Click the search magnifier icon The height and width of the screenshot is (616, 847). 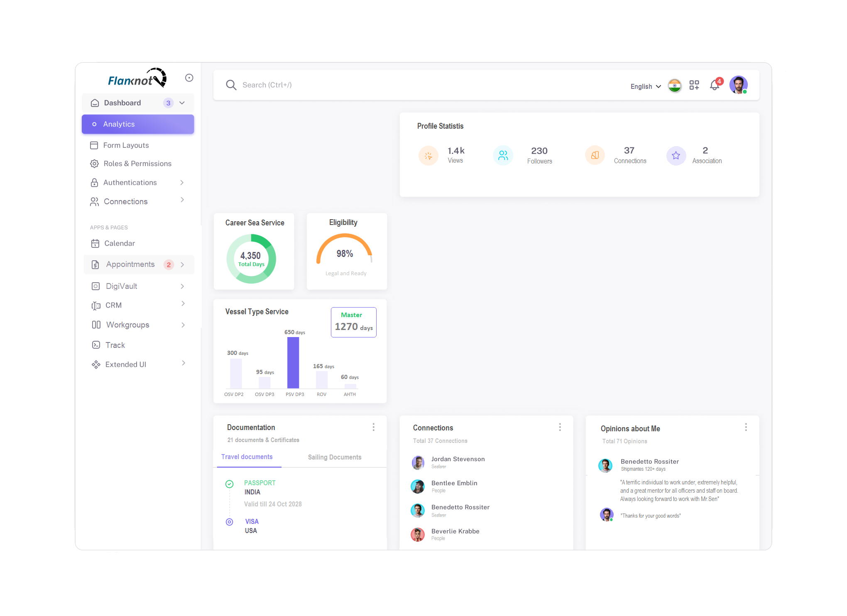pyautogui.click(x=231, y=85)
